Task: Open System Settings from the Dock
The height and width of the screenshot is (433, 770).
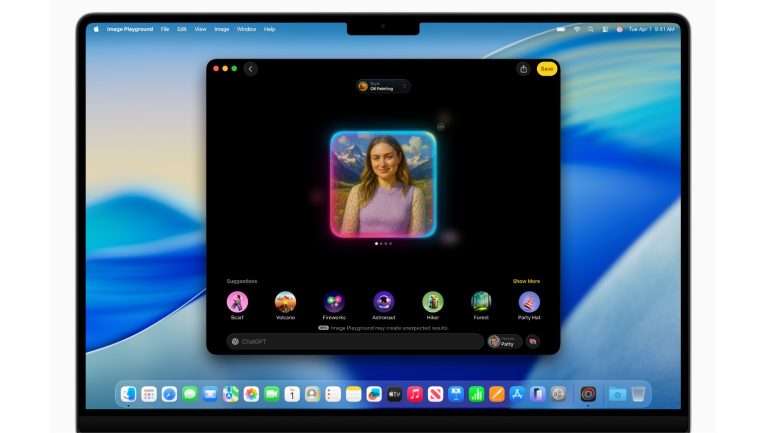Action: pyautogui.click(x=558, y=394)
